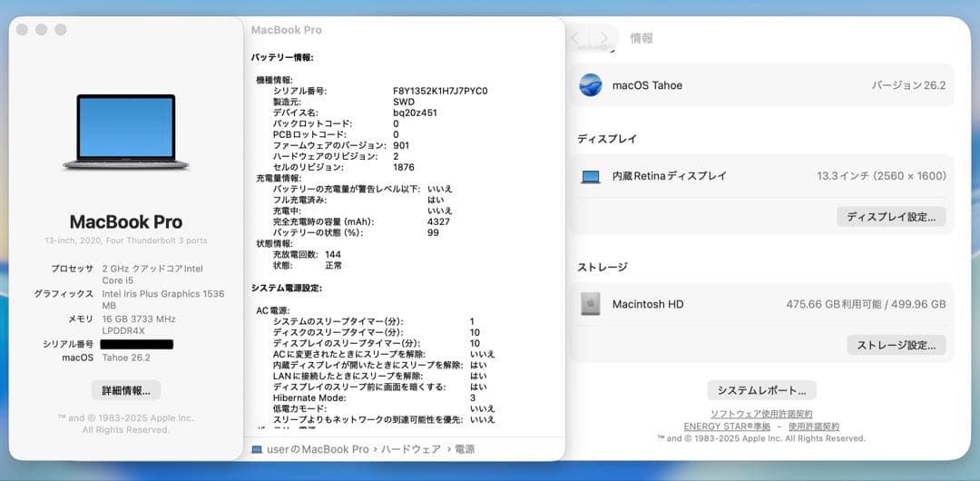980x481 pixels.
Task: Click the 情報 title in settings window
Action: coord(642,38)
